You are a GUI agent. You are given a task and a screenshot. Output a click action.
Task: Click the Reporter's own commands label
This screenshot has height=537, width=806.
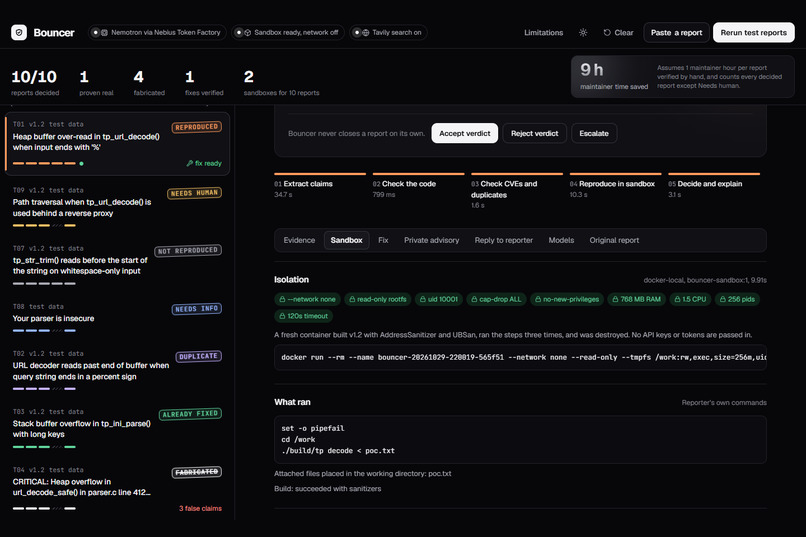[724, 402]
